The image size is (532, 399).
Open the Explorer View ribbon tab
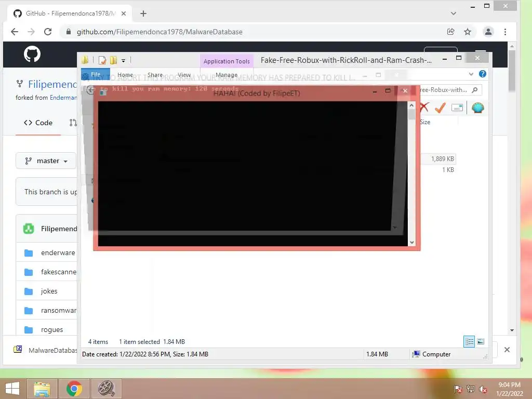click(184, 75)
